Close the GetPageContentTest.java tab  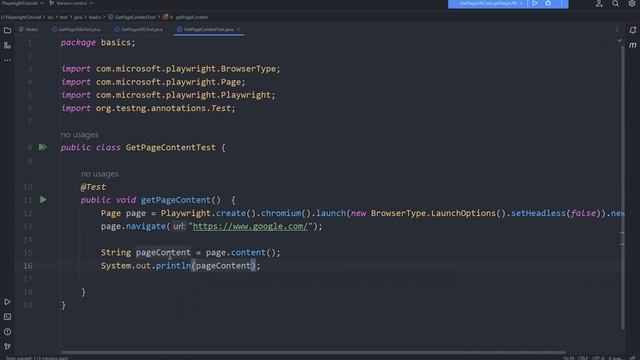pyautogui.click(x=238, y=29)
